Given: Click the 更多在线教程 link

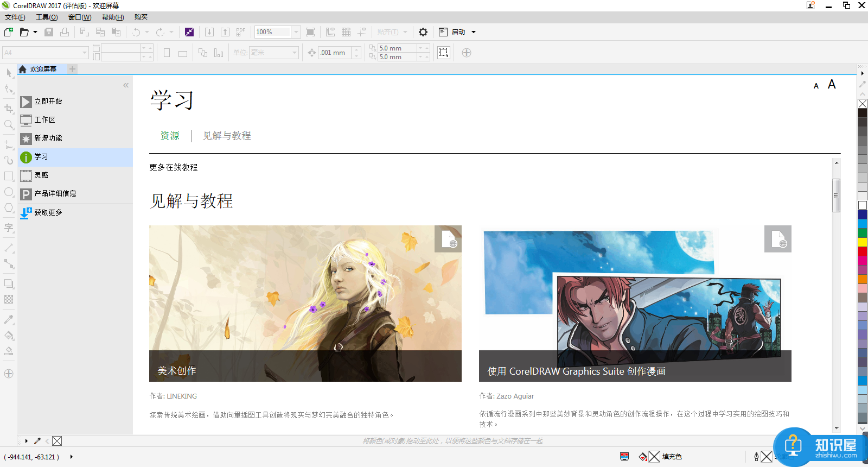Looking at the screenshot, I should (x=174, y=168).
